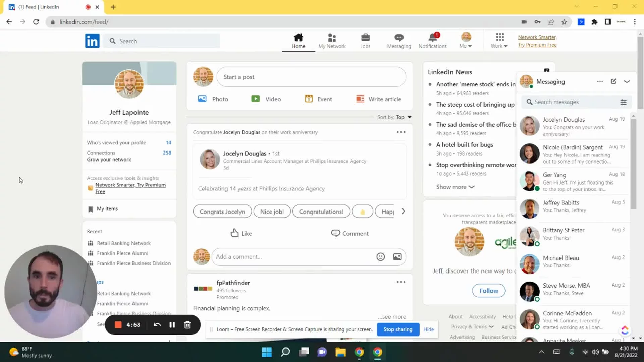Show hidden icons in system tray
This screenshot has height=362, width=644.
click(x=541, y=352)
